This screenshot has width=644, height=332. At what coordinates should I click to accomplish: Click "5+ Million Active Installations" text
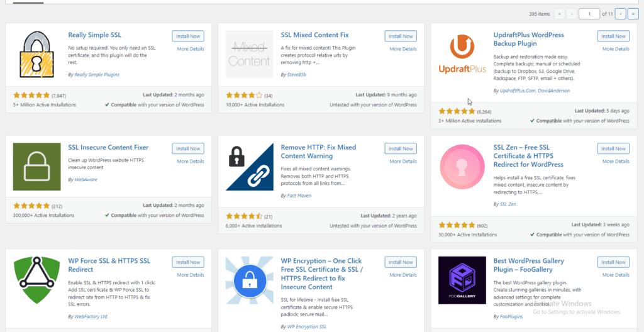[45, 105]
